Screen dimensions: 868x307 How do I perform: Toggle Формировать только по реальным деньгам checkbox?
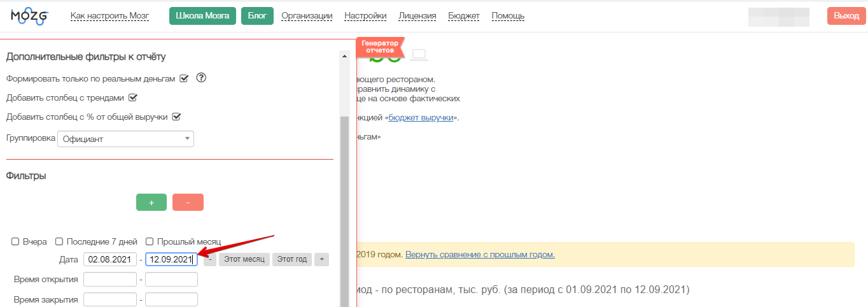184,78
